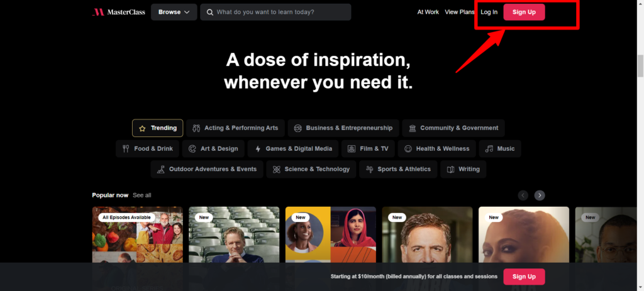Open the fifth card with woman's face
The width and height of the screenshot is (644, 291).
[524, 236]
